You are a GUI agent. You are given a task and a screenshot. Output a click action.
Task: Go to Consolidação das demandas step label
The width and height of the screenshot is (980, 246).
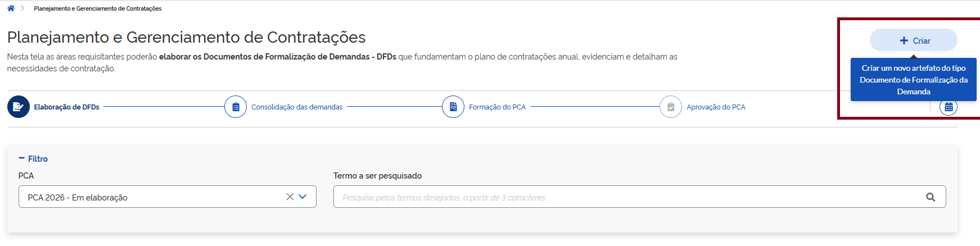(297, 107)
